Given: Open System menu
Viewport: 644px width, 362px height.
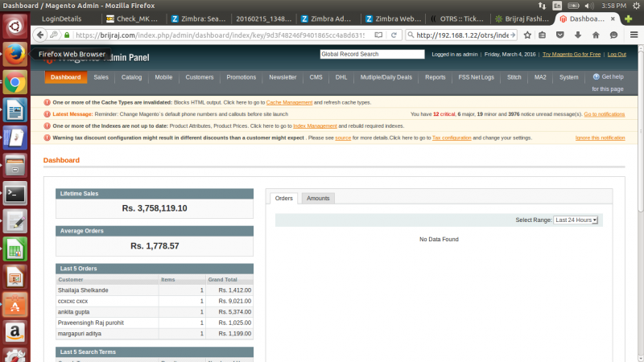Looking at the screenshot, I should pos(568,77).
